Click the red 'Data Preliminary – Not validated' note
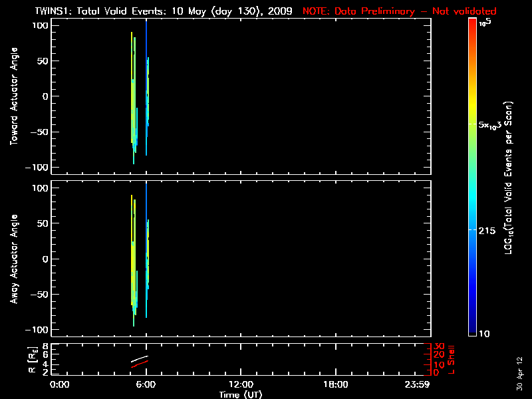The width and height of the screenshot is (532, 399). click(399, 11)
